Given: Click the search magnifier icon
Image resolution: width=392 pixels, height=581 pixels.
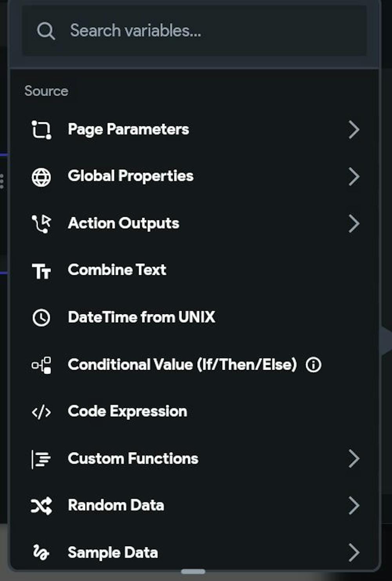Looking at the screenshot, I should [x=46, y=31].
